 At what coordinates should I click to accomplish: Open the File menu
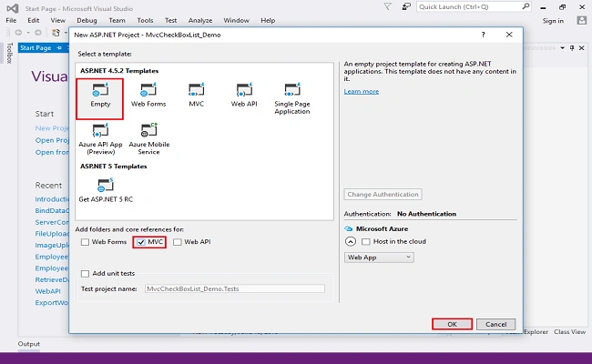coord(11,20)
